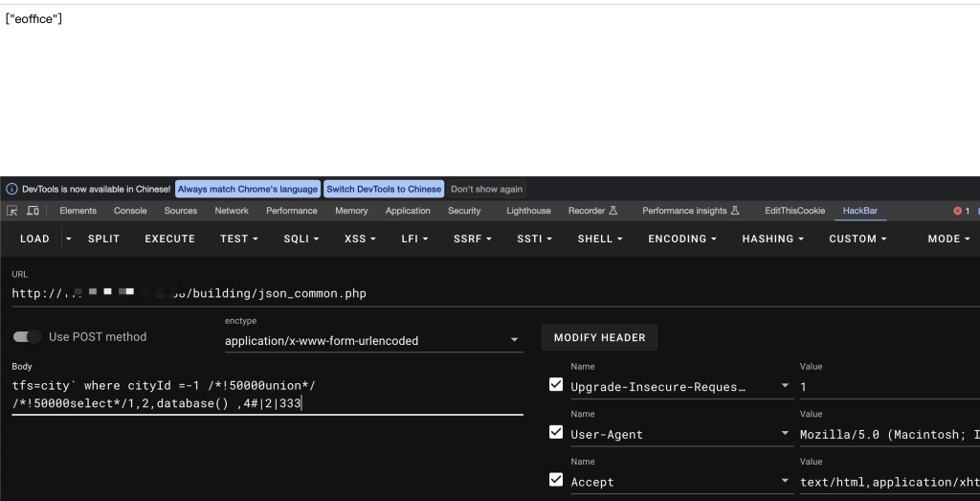This screenshot has height=501, width=980.
Task: Open the Accept header name dropdown
Action: point(785,481)
